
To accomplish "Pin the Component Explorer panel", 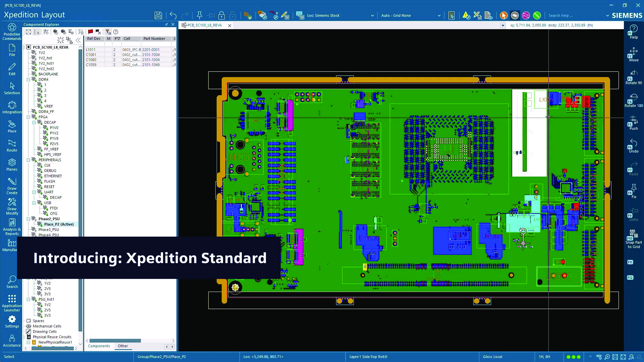I will point(166,24).
